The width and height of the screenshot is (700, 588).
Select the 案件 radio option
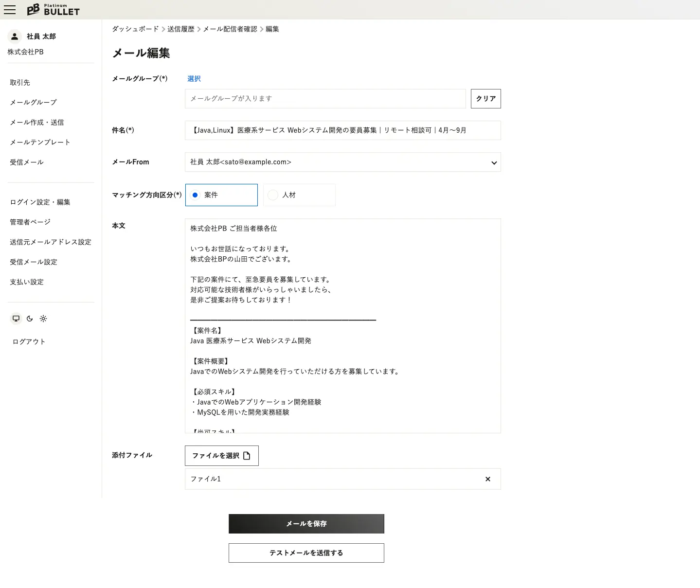[x=196, y=195]
